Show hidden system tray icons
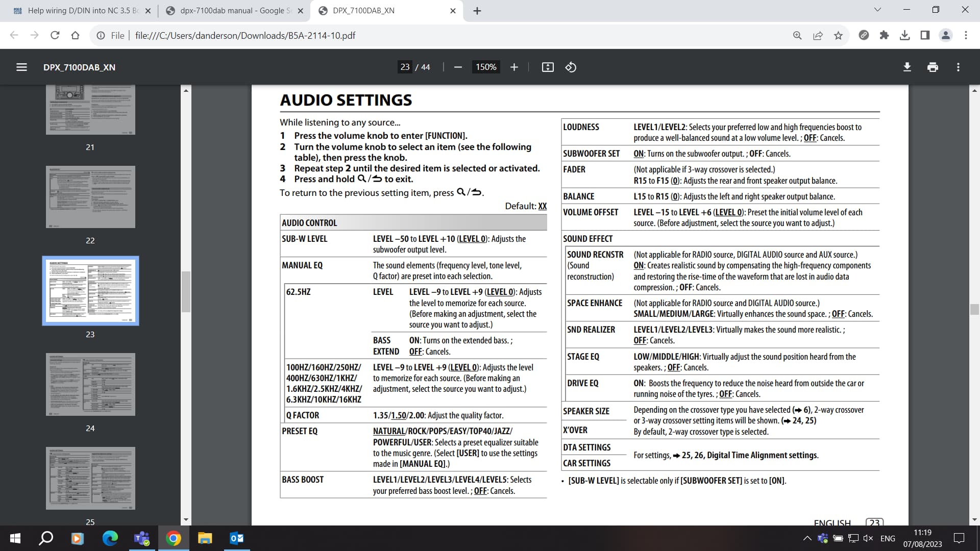Viewport: 980px width, 551px height. coord(807,538)
